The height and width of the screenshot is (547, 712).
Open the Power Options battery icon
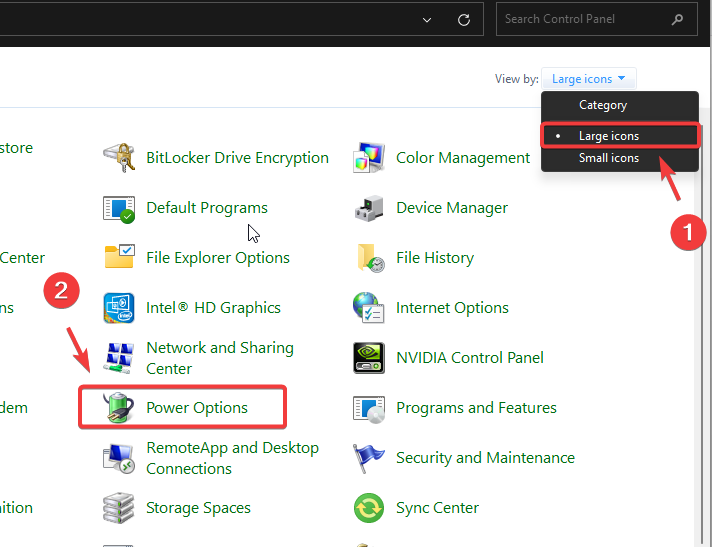click(119, 407)
